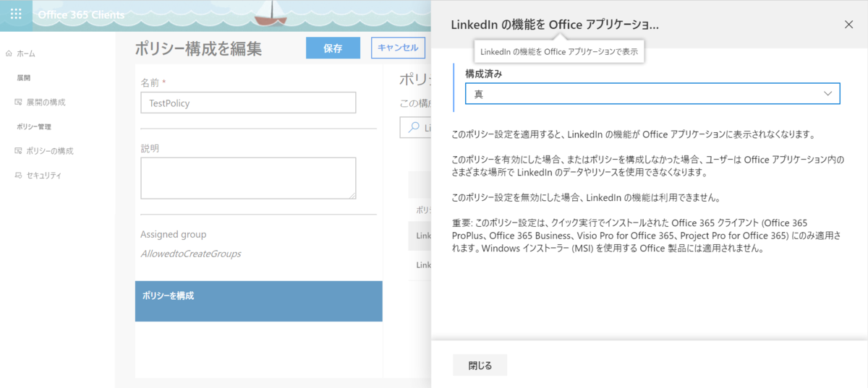
Task: Close the LinkedIn policy panel with X
Action: coord(849,25)
